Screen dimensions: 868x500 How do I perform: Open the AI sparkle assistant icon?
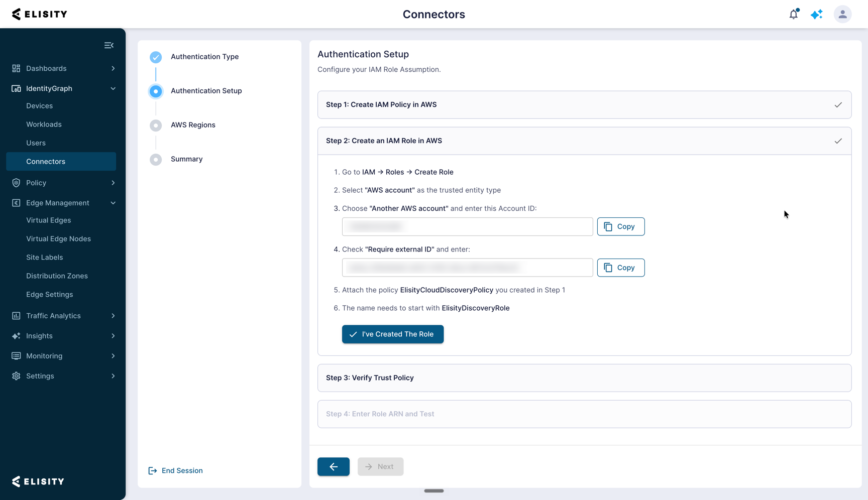[817, 14]
